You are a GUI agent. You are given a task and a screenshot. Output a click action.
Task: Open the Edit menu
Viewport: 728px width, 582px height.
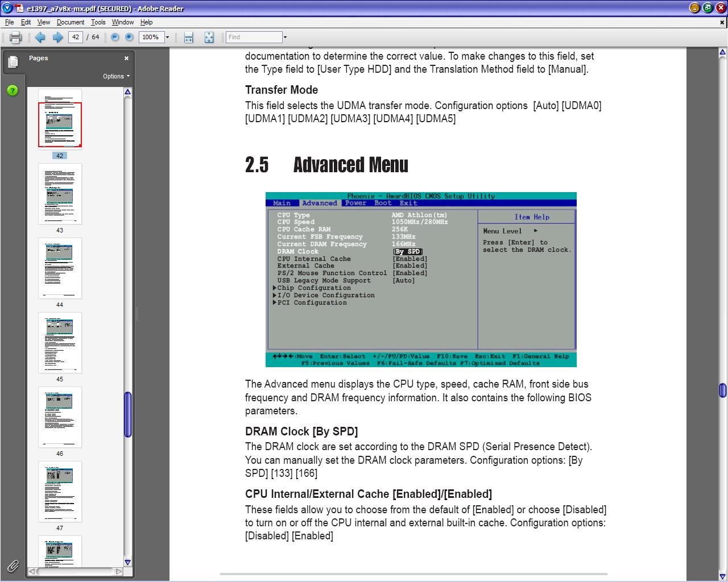(26, 22)
